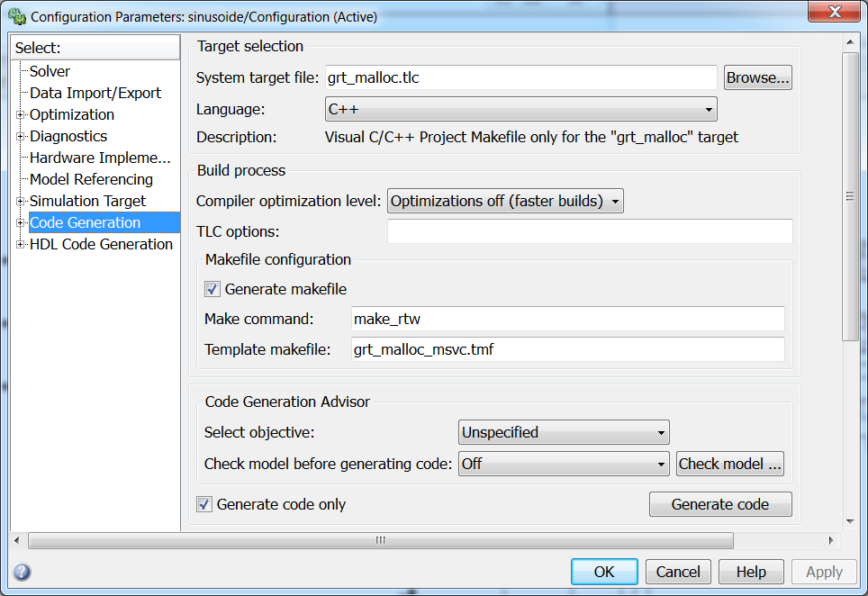Click the Configuration Parameters gear icon in title bar
The height and width of the screenshot is (596, 868).
click(16, 16)
